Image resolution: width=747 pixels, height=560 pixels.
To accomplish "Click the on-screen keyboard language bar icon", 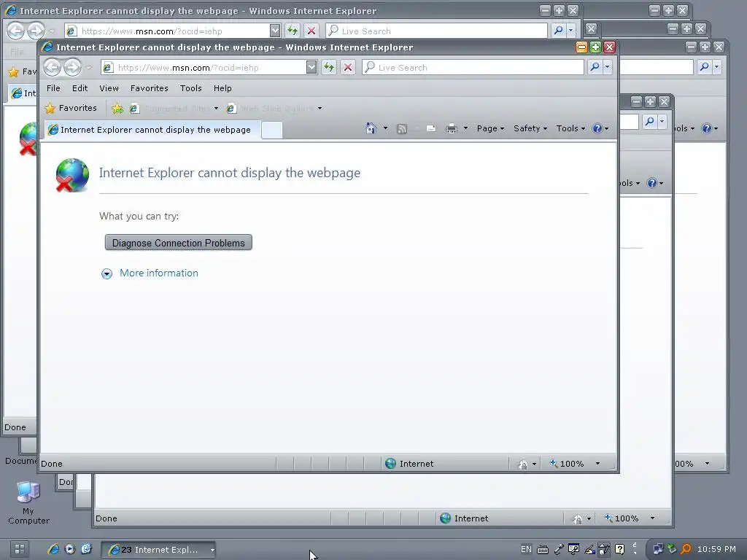I will pyautogui.click(x=542, y=550).
